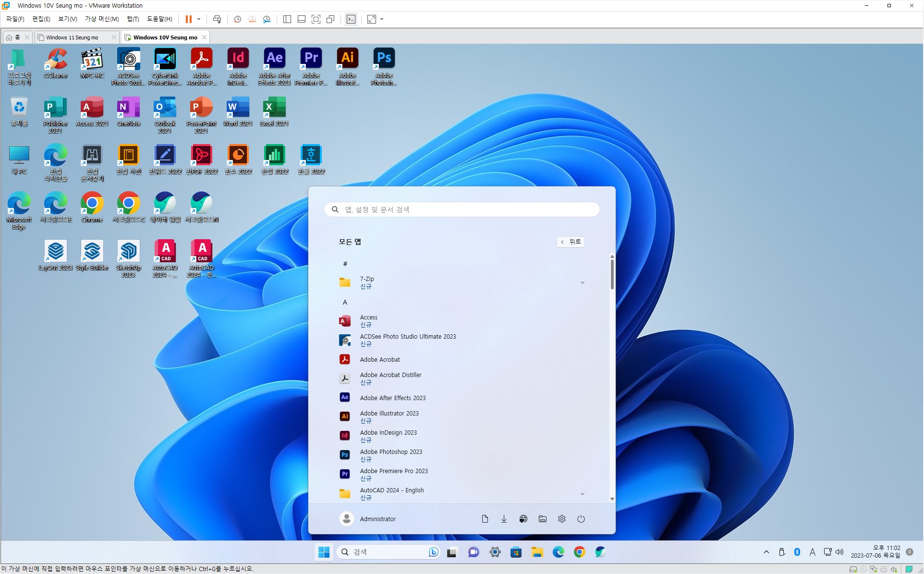Click the take snapshot clock icon

237,19
